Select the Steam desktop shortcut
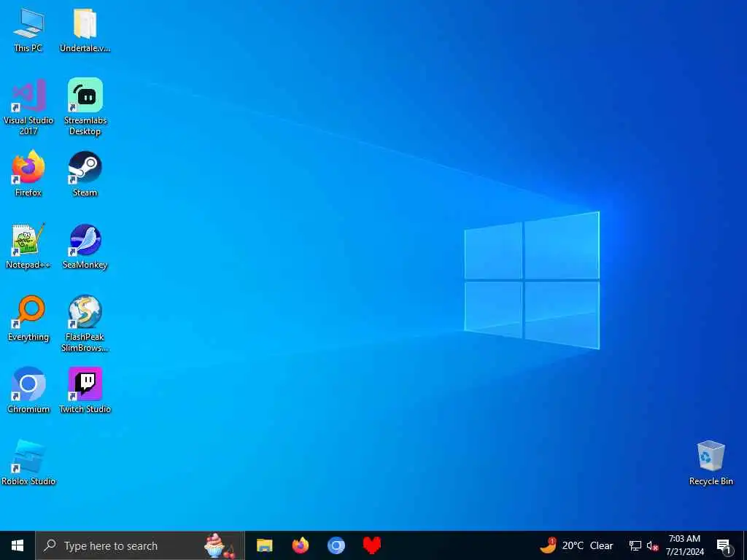 (x=85, y=174)
